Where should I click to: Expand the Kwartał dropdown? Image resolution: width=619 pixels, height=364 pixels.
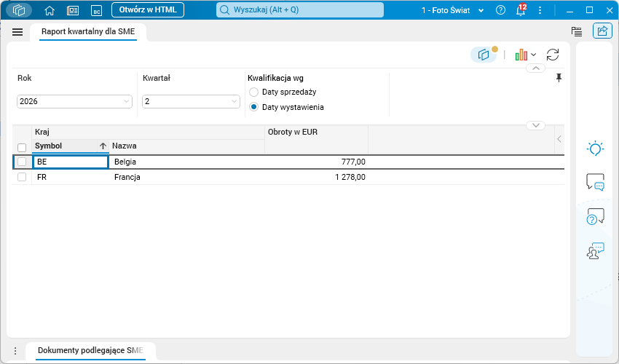[x=191, y=101]
